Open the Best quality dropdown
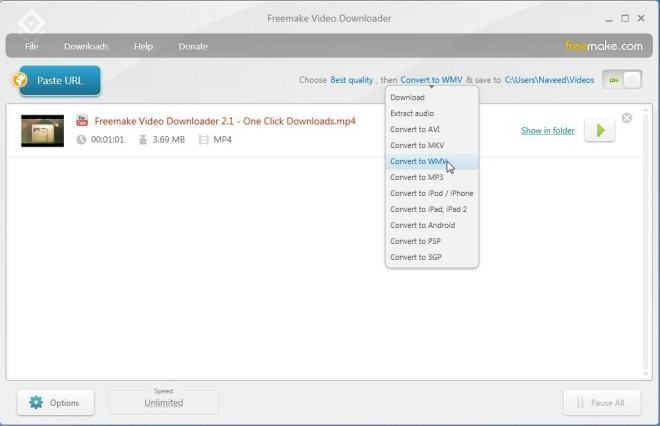Viewport: 660px width, 426px height. [x=351, y=80]
